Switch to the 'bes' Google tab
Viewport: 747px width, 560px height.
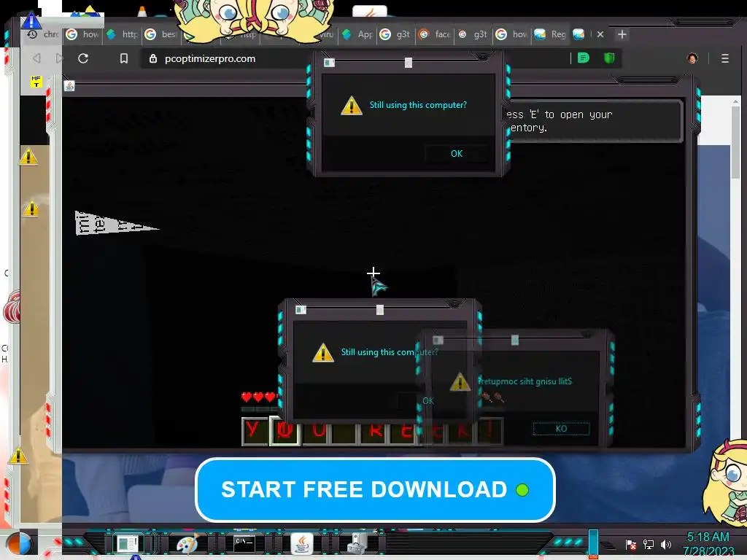pyautogui.click(x=161, y=34)
